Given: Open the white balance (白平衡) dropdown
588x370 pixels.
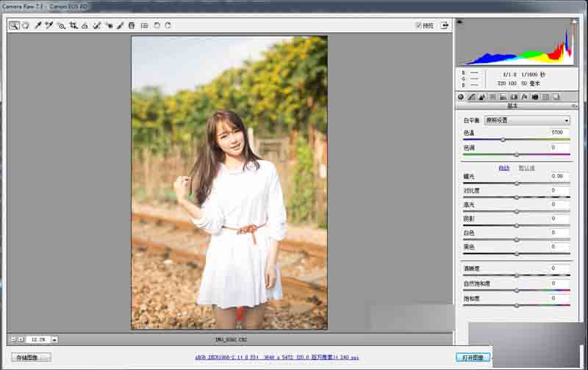Looking at the screenshot, I should 527,120.
